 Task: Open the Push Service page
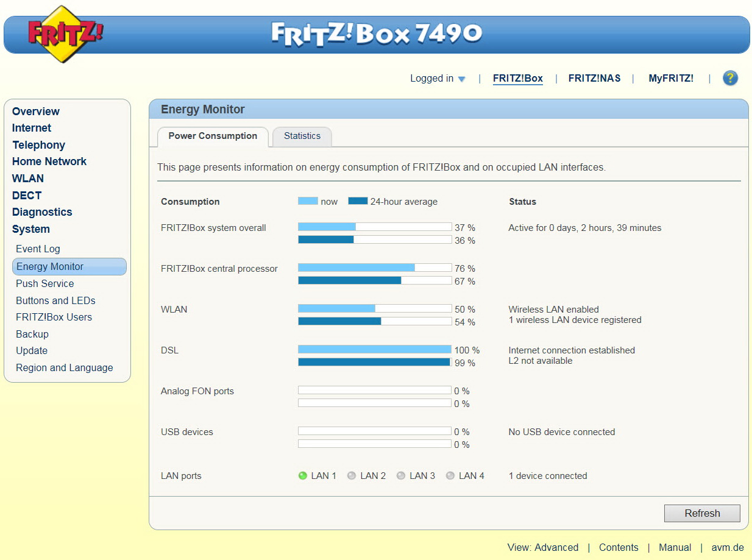(x=45, y=283)
